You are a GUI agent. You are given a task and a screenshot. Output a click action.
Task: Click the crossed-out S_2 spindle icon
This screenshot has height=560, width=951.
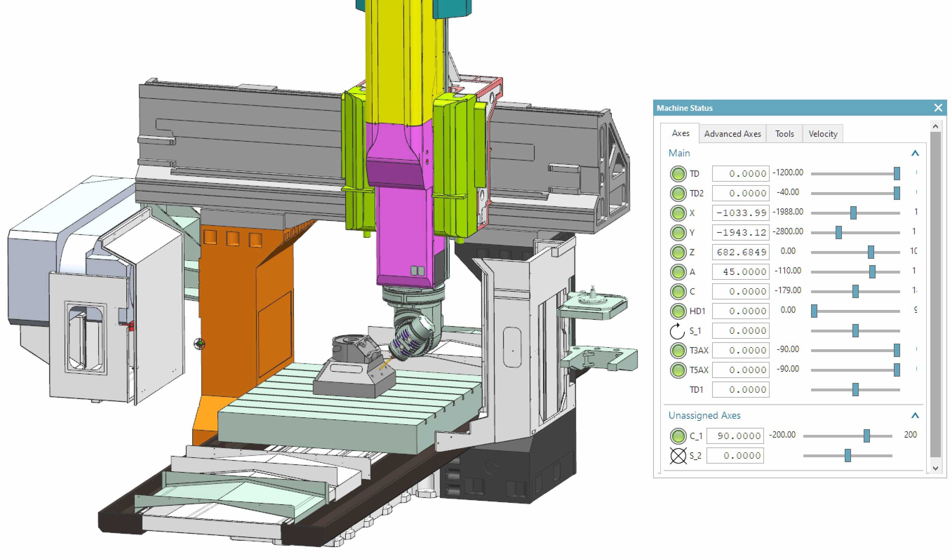[x=678, y=456]
